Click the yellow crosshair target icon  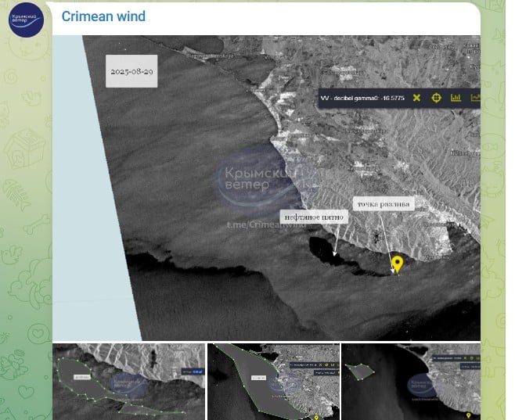(436, 98)
